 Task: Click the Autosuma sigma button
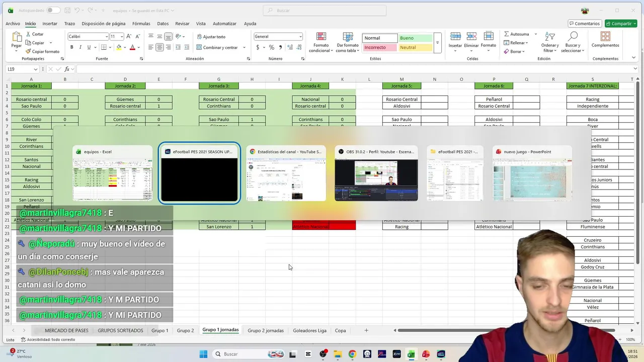pyautogui.click(x=517, y=34)
